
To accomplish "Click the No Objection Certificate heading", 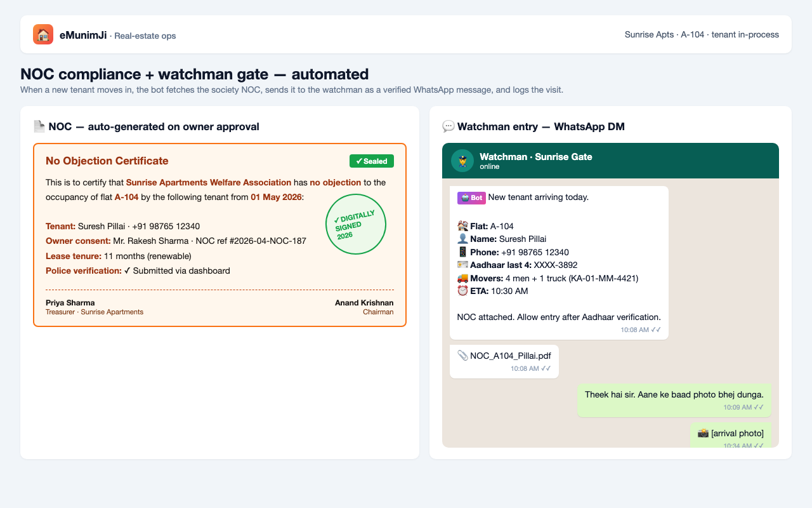I will 107,161.
